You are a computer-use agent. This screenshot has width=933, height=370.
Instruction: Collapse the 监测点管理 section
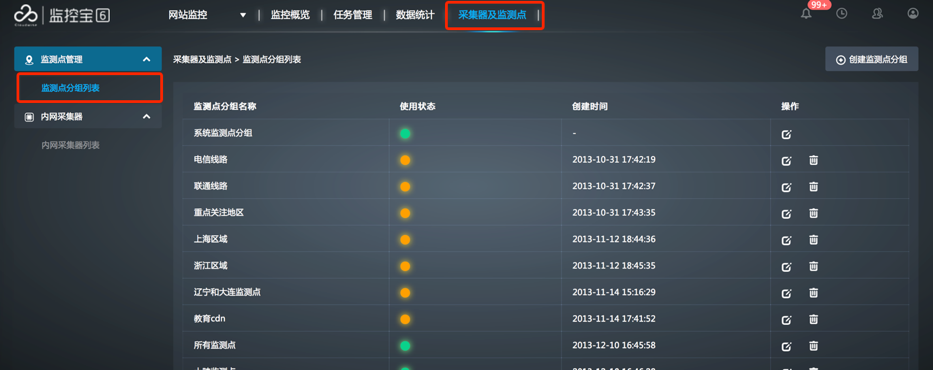coord(147,59)
